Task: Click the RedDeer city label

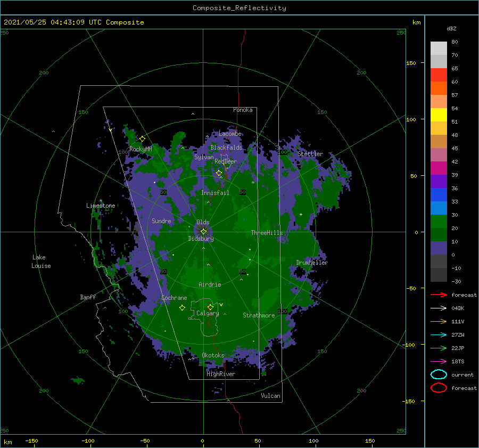Action: pos(226,161)
